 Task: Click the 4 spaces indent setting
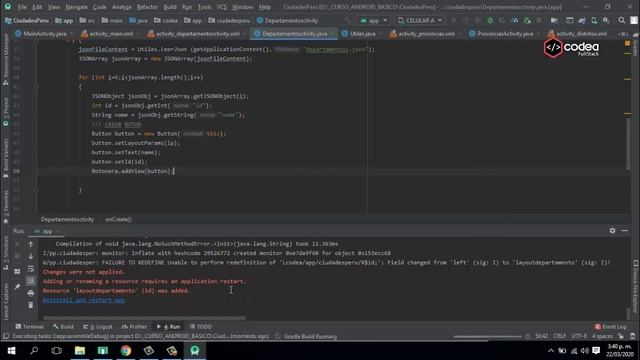[602, 336]
